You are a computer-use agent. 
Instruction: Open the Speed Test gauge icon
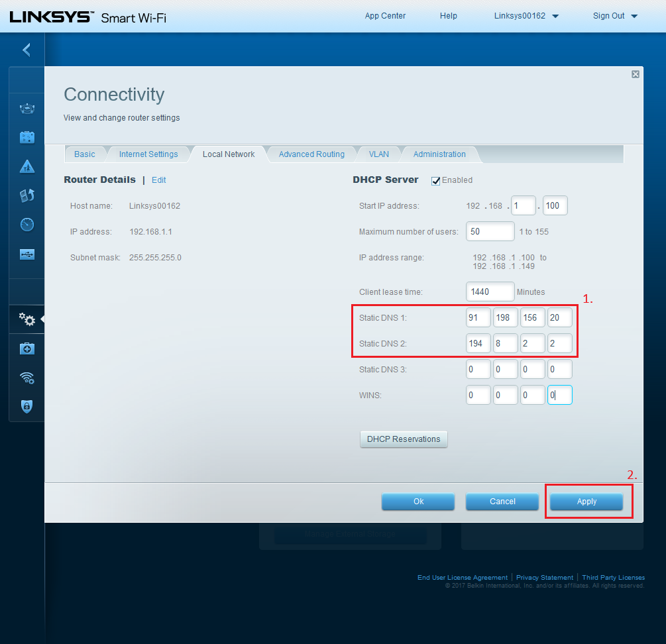click(x=27, y=225)
